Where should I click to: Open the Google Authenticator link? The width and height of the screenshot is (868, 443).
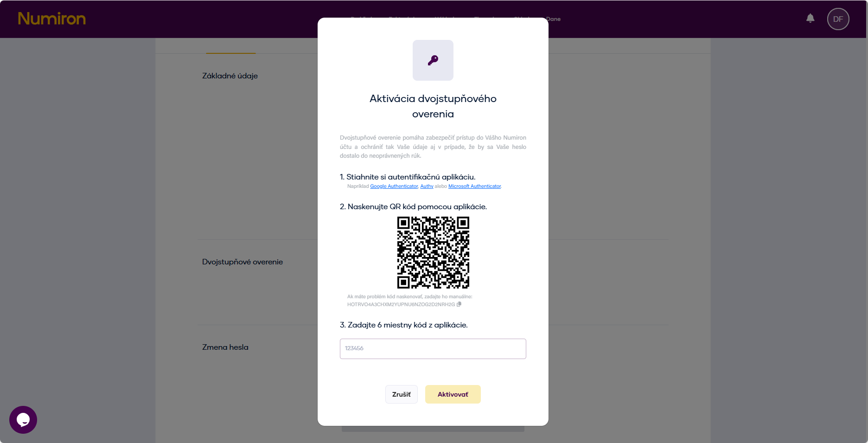pyautogui.click(x=394, y=186)
